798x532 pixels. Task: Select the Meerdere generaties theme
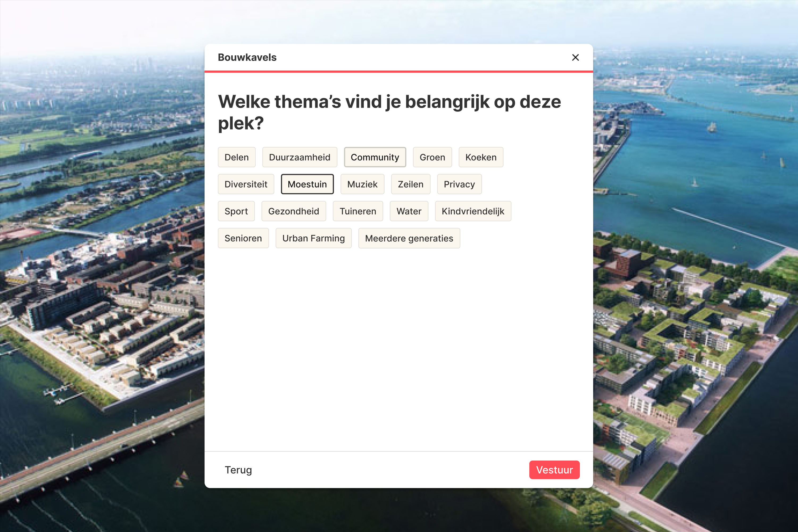[x=409, y=238]
